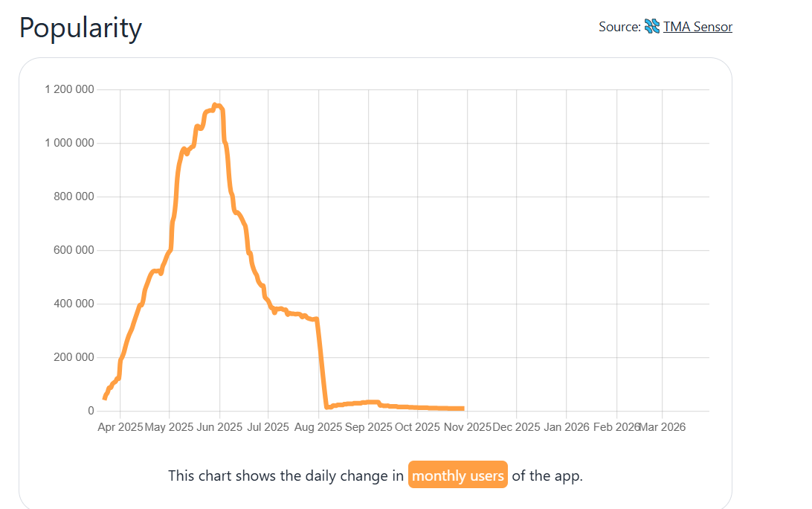Open the TMA Sensor source link

point(697,27)
